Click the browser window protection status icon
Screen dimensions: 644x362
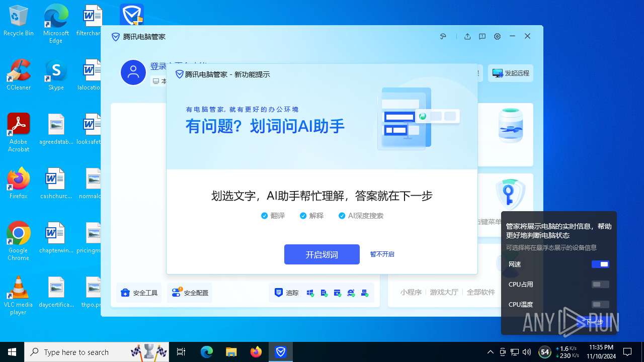[338, 293]
